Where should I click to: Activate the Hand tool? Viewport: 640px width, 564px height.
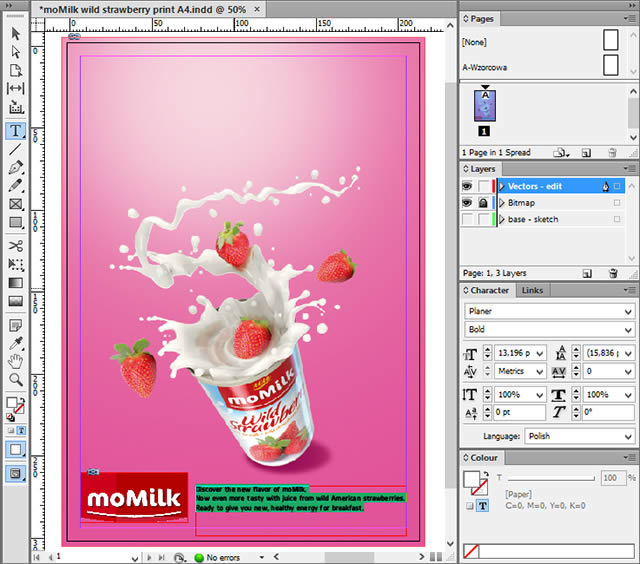tap(16, 362)
